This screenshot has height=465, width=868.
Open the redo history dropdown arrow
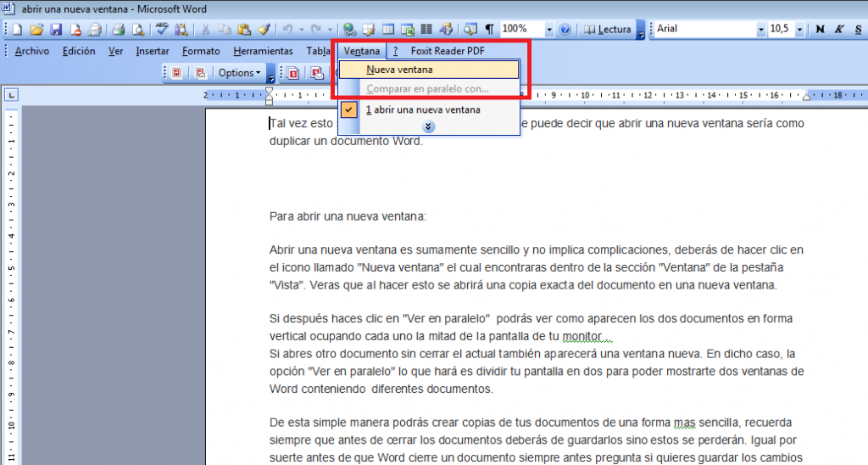330,30
